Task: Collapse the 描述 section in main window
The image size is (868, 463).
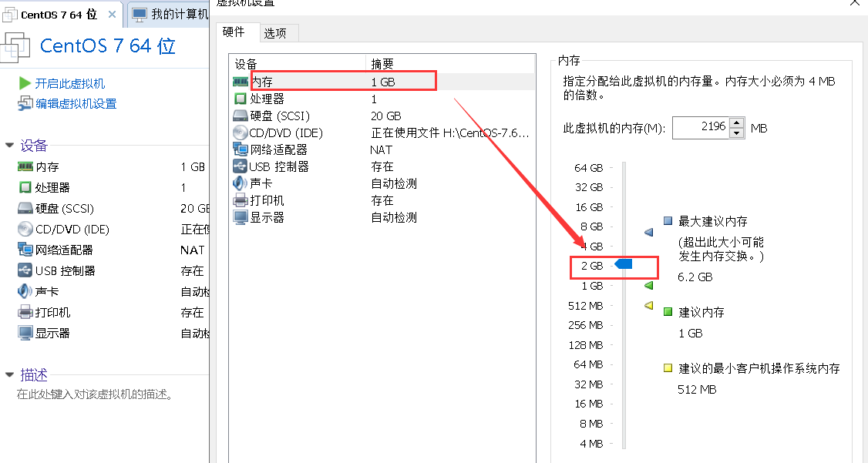Action: [9, 375]
